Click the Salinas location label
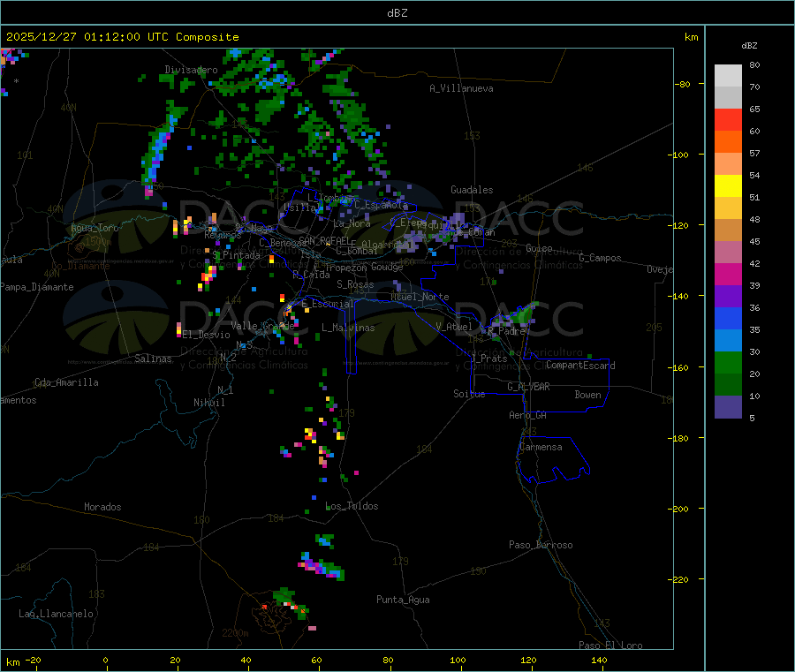Viewport: 795px width, 672px height. [x=153, y=359]
